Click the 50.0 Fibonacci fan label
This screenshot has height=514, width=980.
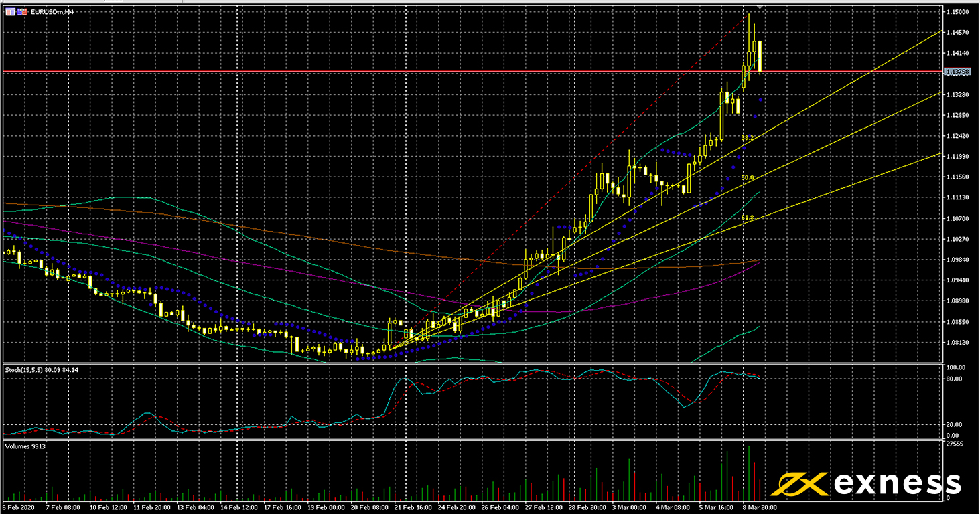[748, 177]
